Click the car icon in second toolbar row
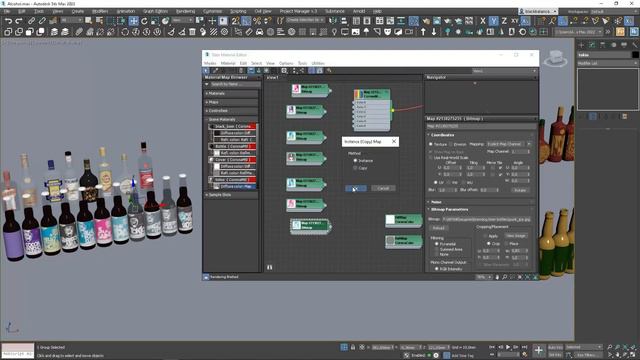 [x=260, y=32]
